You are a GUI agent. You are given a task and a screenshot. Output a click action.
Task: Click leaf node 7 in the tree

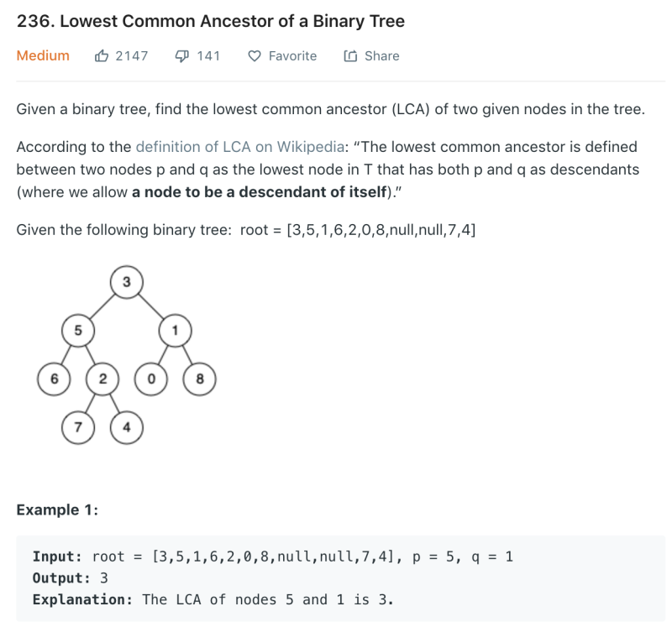tap(78, 427)
